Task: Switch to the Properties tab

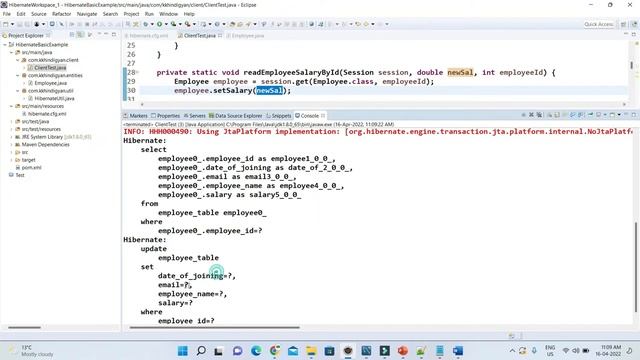Action: (x=165, y=116)
